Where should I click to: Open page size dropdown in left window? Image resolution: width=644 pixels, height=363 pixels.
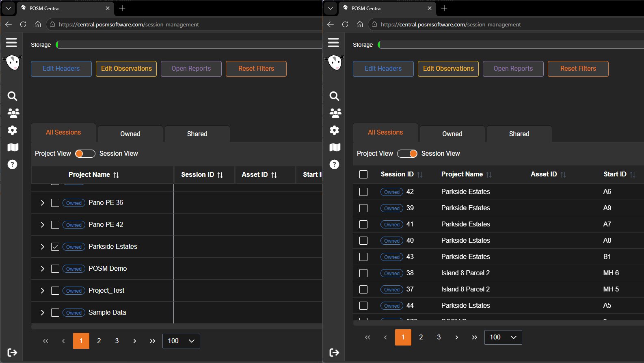coord(181,341)
